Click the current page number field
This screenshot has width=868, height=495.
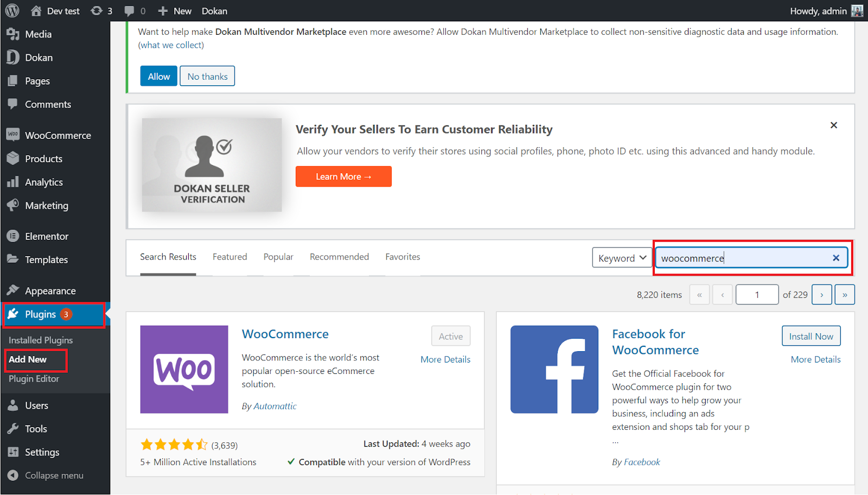pos(757,295)
